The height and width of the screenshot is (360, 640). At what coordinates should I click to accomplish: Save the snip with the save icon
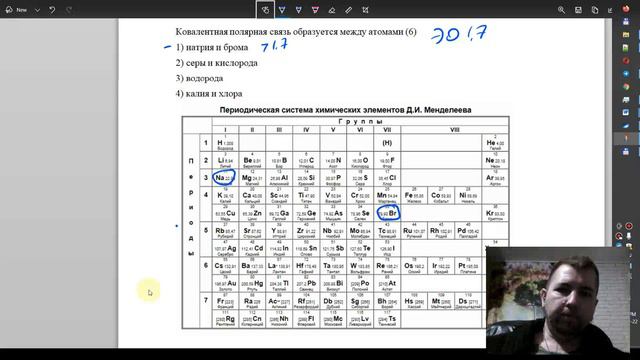click(578, 10)
